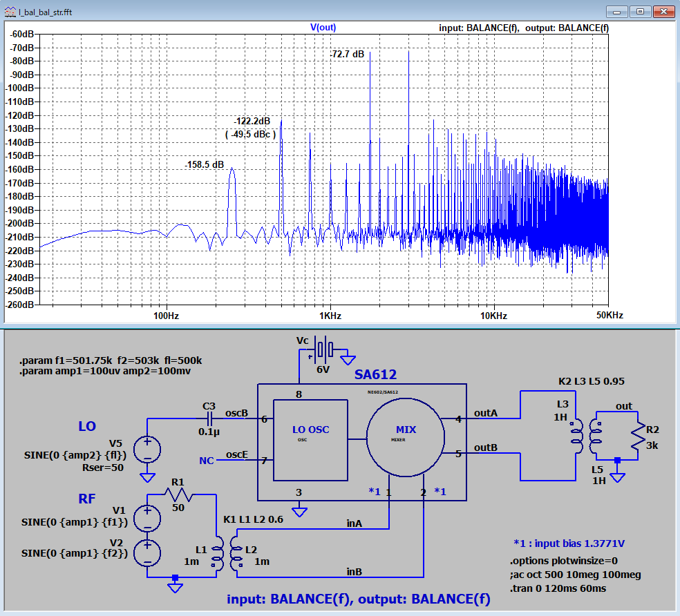Select the V5 LO voltage source symbol
The image size is (680, 616).
coord(147,449)
